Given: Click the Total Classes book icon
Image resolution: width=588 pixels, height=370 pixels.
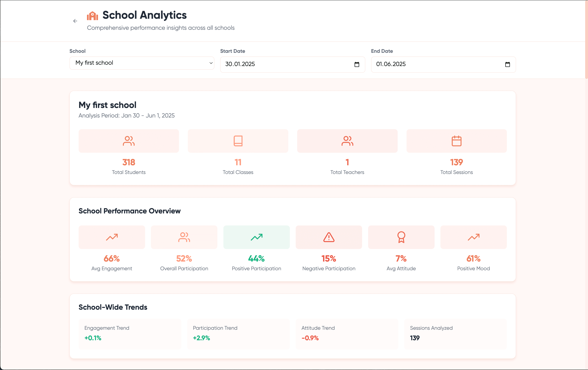Looking at the screenshot, I should (x=238, y=141).
